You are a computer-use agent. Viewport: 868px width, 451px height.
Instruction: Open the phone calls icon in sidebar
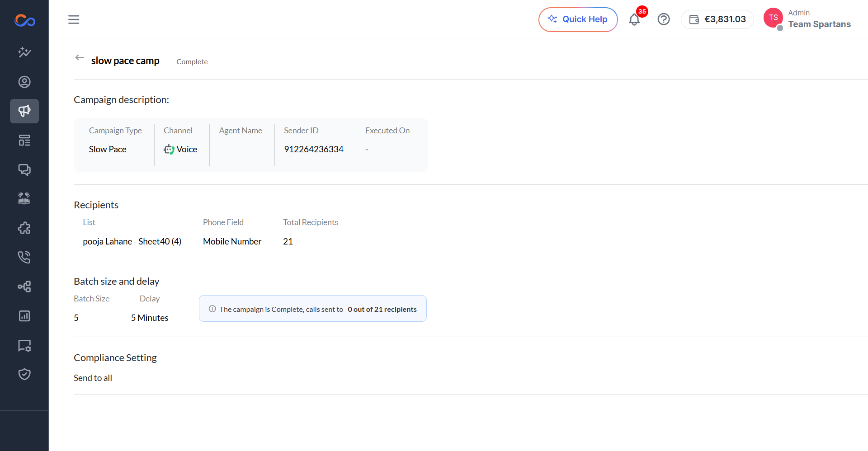tap(24, 257)
